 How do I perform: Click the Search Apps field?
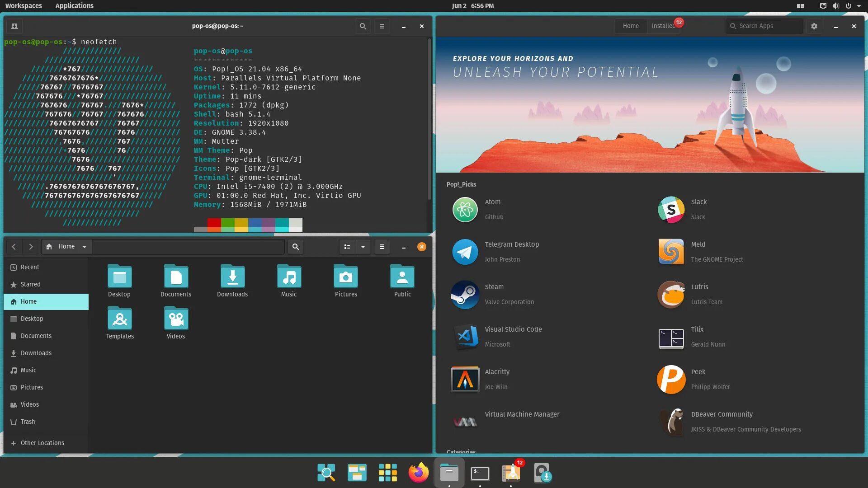pos(764,26)
